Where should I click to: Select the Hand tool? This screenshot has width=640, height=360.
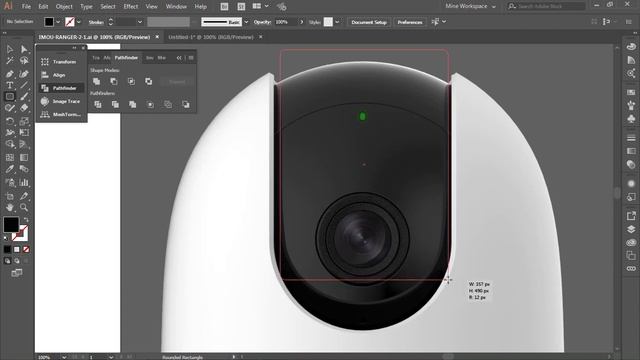(x=10, y=207)
